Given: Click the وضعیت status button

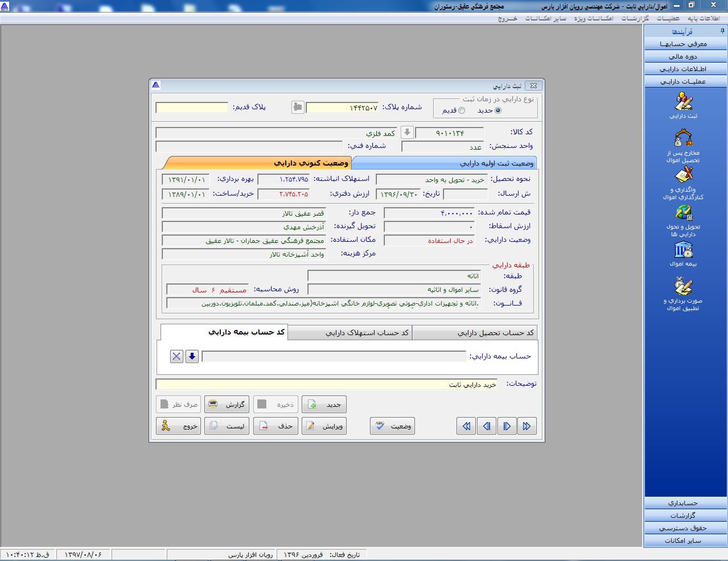Looking at the screenshot, I should point(392,426).
